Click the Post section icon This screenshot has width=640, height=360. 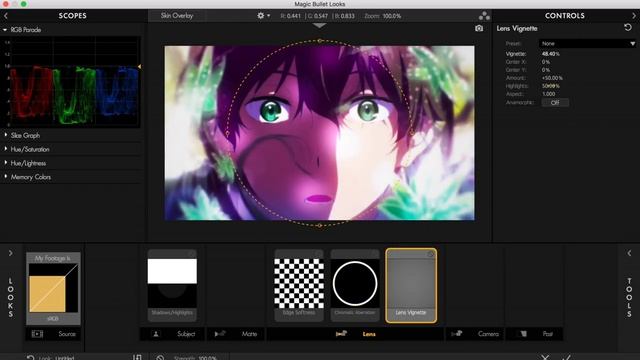tap(523, 334)
